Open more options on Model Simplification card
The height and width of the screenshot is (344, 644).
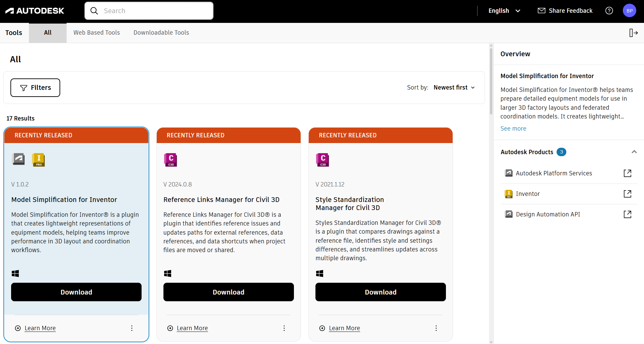tap(132, 328)
